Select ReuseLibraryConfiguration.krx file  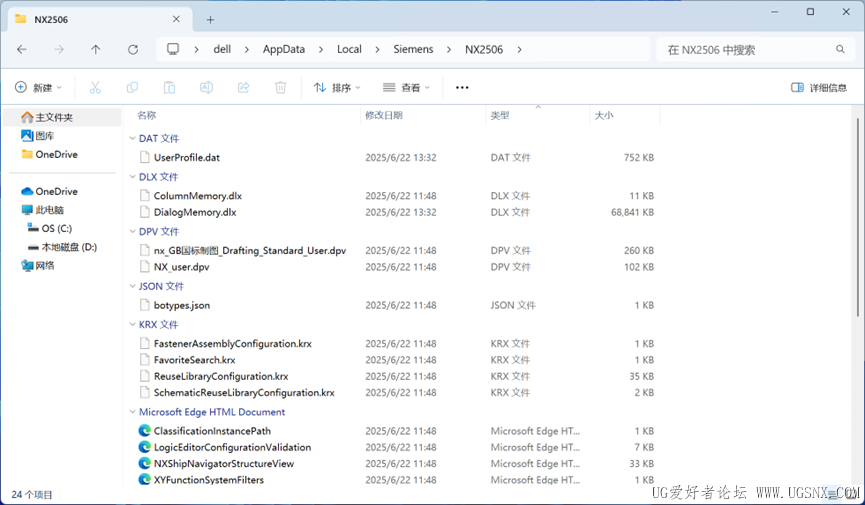(x=221, y=376)
